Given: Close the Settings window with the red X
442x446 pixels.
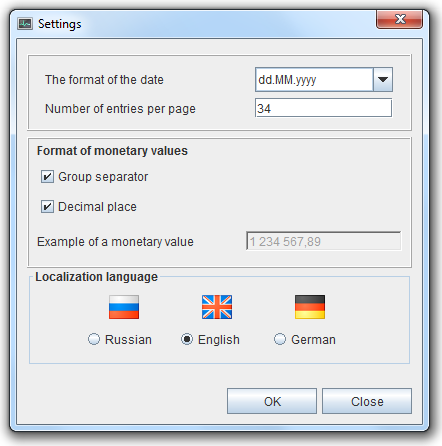Looking at the screenshot, I should [399, 19].
